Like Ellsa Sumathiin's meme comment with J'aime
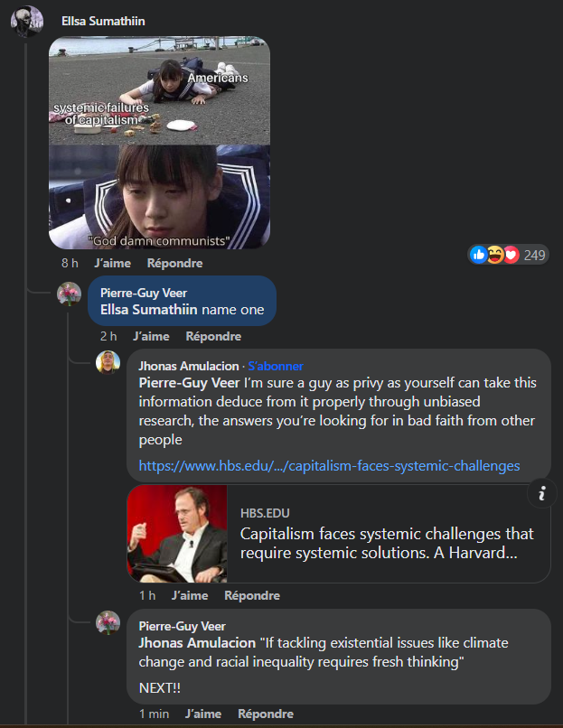Image resolution: width=563 pixels, height=728 pixels. pyautogui.click(x=113, y=263)
